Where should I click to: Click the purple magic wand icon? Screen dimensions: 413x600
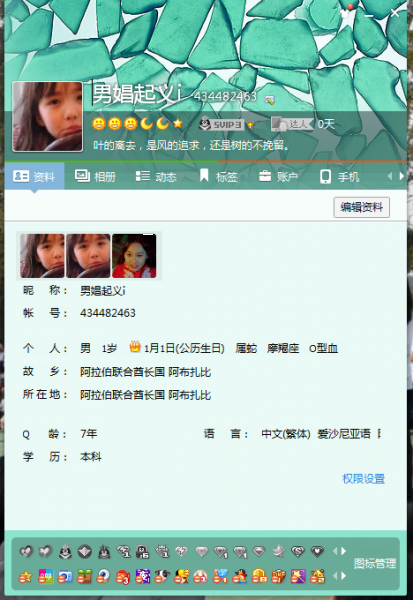pos(298,576)
